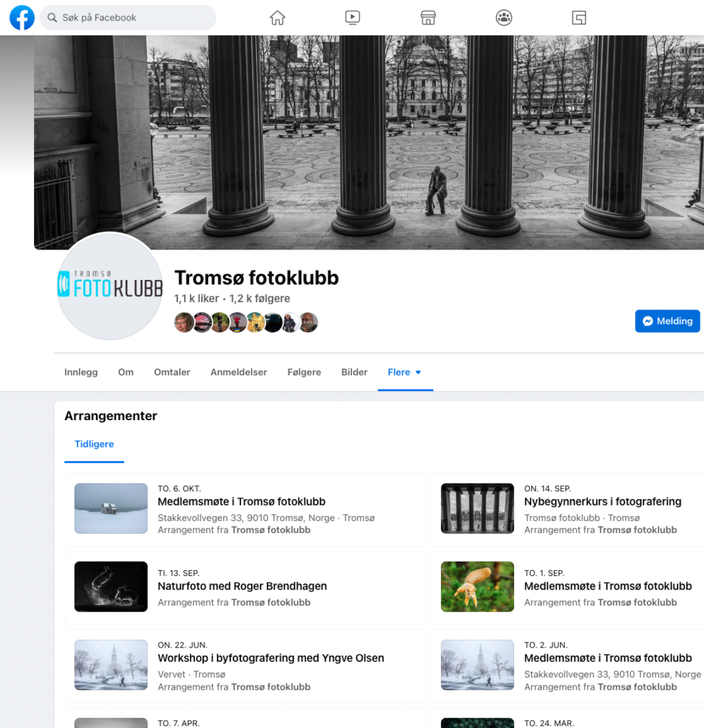Click 'Tromsø fotoklubb' organizer under Workshop event
The height and width of the screenshot is (728, 704).
(271, 687)
